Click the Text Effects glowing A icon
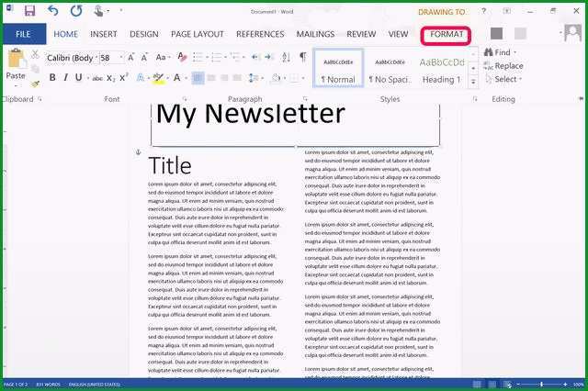This screenshot has height=391, width=588. pyautogui.click(x=141, y=78)
